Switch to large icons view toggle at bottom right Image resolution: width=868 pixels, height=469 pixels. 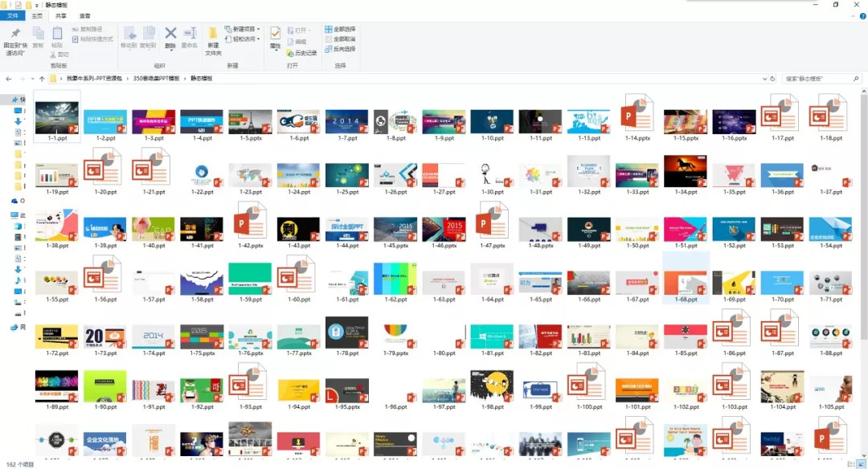tap(861, 464)
